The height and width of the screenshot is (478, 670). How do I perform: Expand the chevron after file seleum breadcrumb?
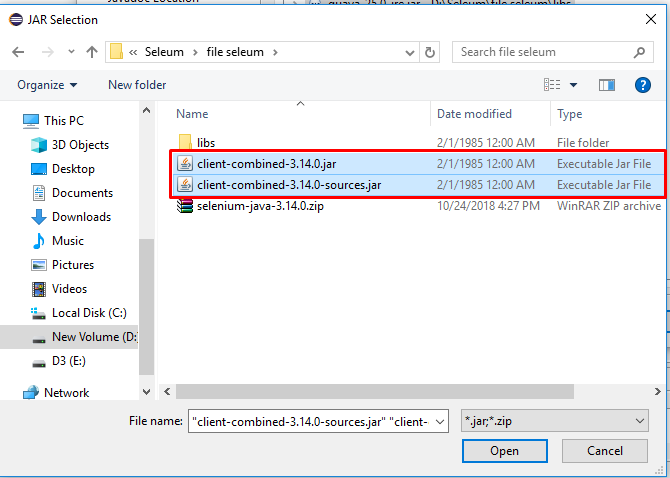pyautogui.click(x=275, y=52)
